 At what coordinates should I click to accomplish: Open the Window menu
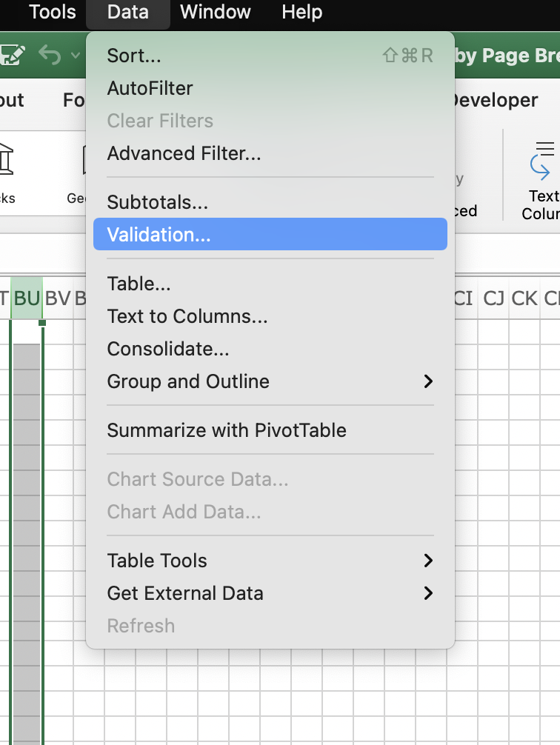(215, 12)
